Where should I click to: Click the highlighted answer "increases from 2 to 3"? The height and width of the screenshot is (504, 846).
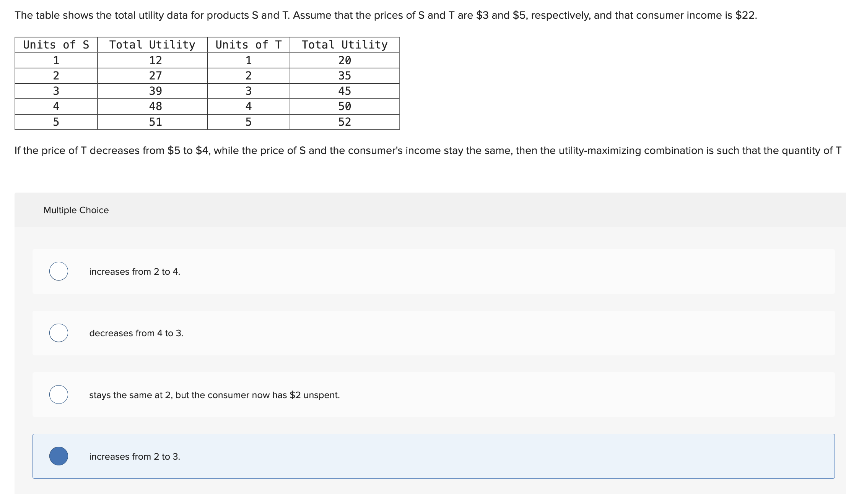tap(134, 456)
